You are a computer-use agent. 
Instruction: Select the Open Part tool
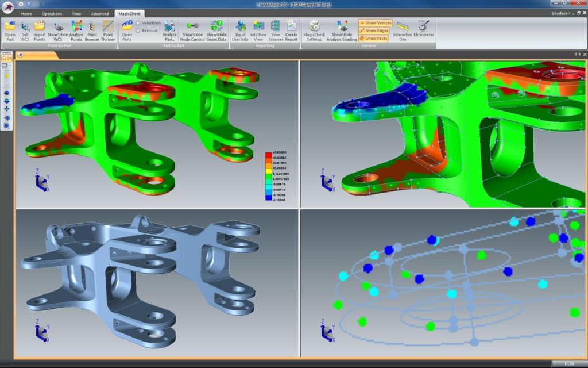point(9,27)
